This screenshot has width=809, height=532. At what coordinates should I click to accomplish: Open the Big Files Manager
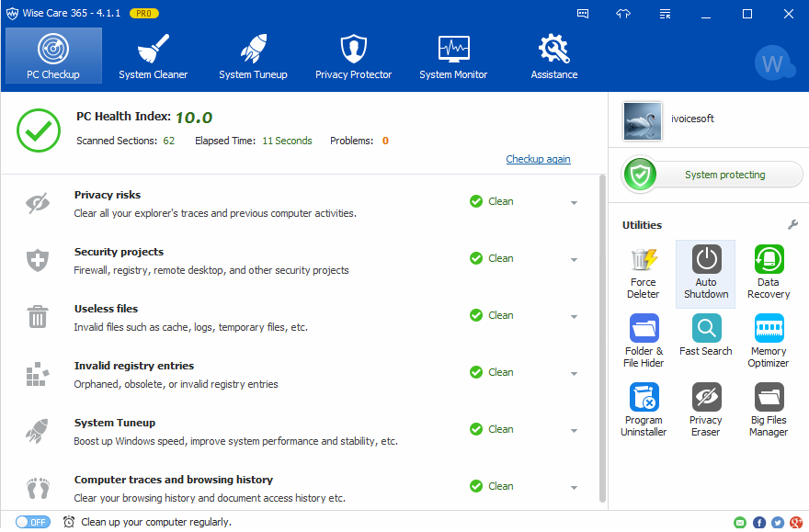tap(769, 411)
